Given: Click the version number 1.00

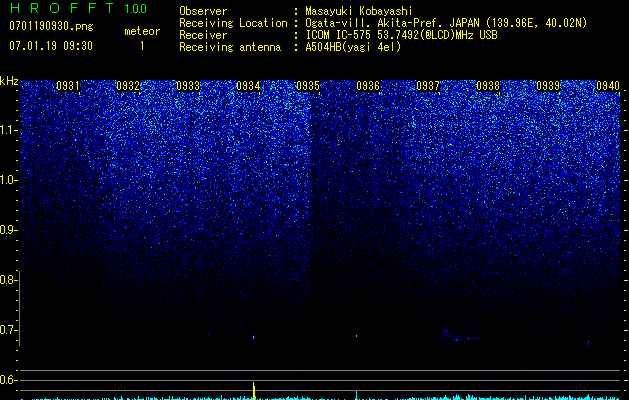Looking at the screenshot, I should tap(136, 9).
